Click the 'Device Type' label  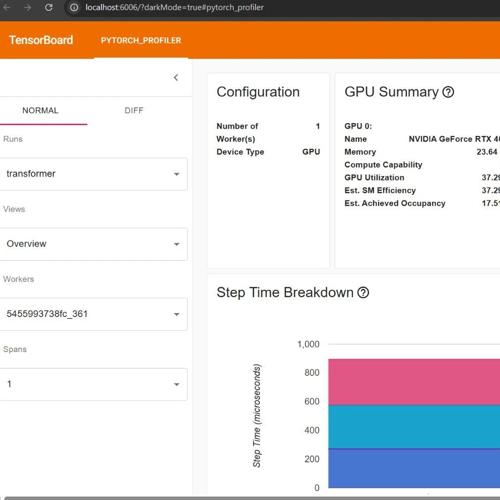(x=240, y=152)
